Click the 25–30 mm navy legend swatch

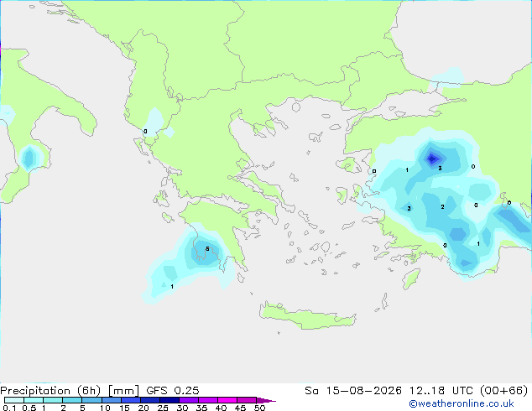click(x=169, y=400)
